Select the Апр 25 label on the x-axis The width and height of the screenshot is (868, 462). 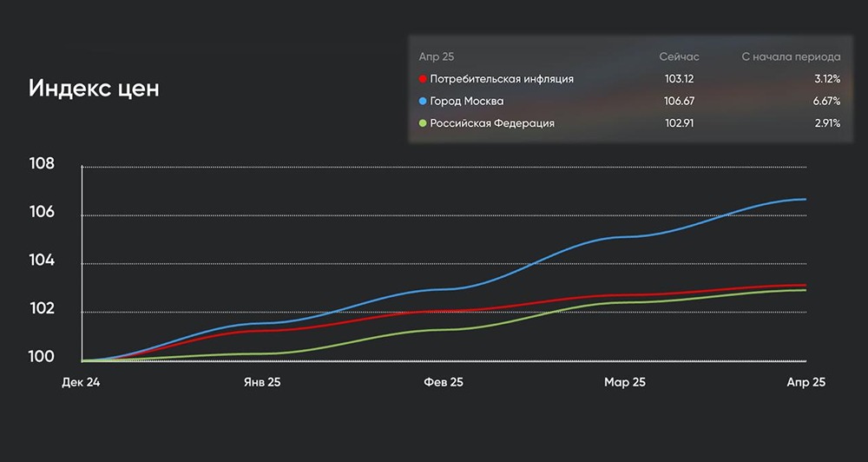[x=806, y=382]
